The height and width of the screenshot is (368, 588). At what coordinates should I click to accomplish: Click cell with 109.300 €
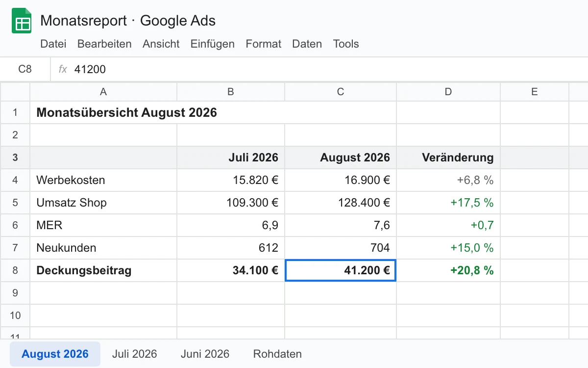pyautogui.click(x=231, y=203)
